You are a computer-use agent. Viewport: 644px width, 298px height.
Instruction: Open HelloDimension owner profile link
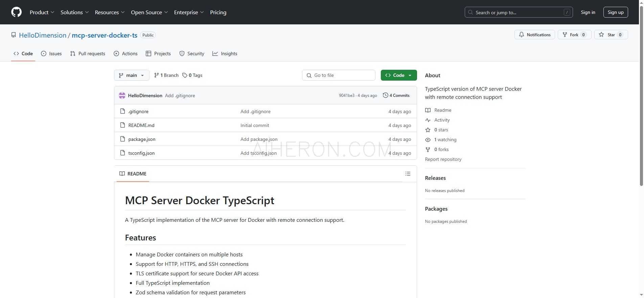coord(43,35)
